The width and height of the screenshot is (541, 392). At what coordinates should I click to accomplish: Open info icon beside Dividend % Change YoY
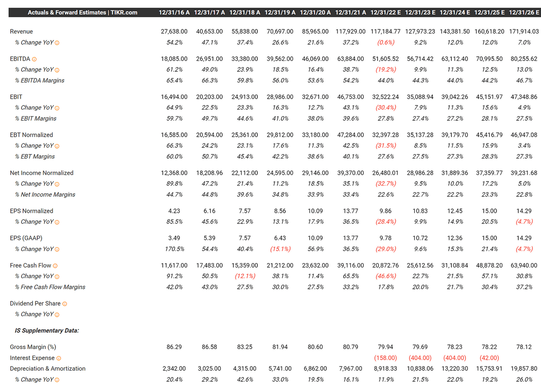(x=57, y=315)
